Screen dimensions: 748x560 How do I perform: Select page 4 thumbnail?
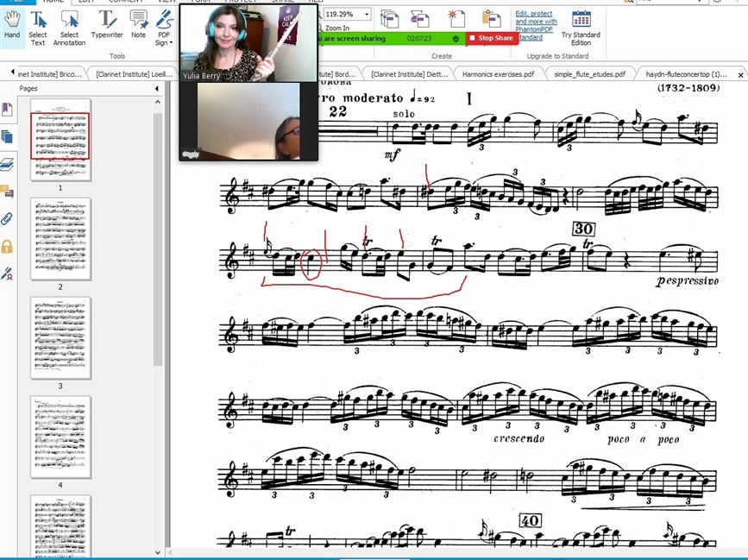click(60, 437)
